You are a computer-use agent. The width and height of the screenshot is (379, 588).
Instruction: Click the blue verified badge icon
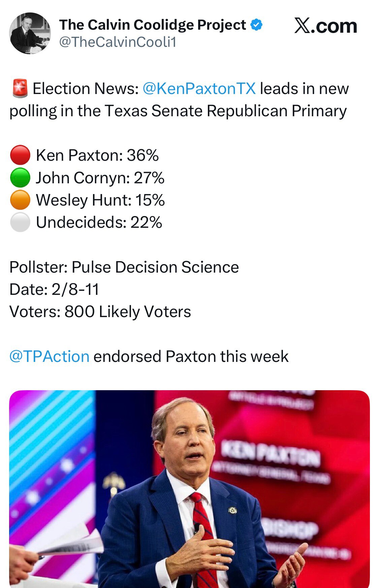coord(256,25)
